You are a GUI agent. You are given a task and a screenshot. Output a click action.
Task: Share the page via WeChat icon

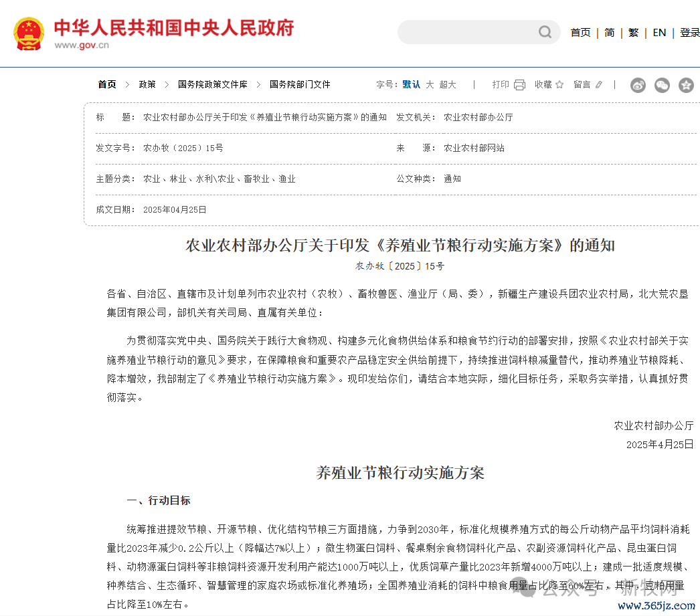point(662,85)
